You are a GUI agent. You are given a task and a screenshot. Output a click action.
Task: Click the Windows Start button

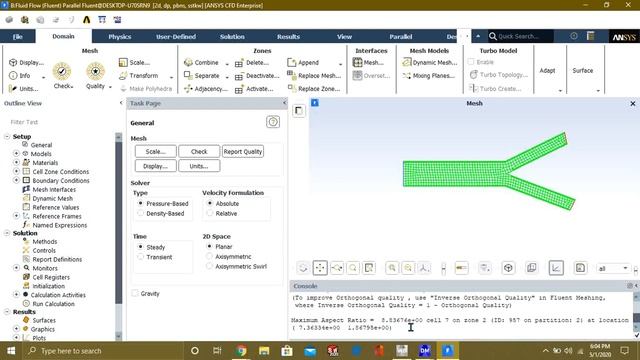11,351
